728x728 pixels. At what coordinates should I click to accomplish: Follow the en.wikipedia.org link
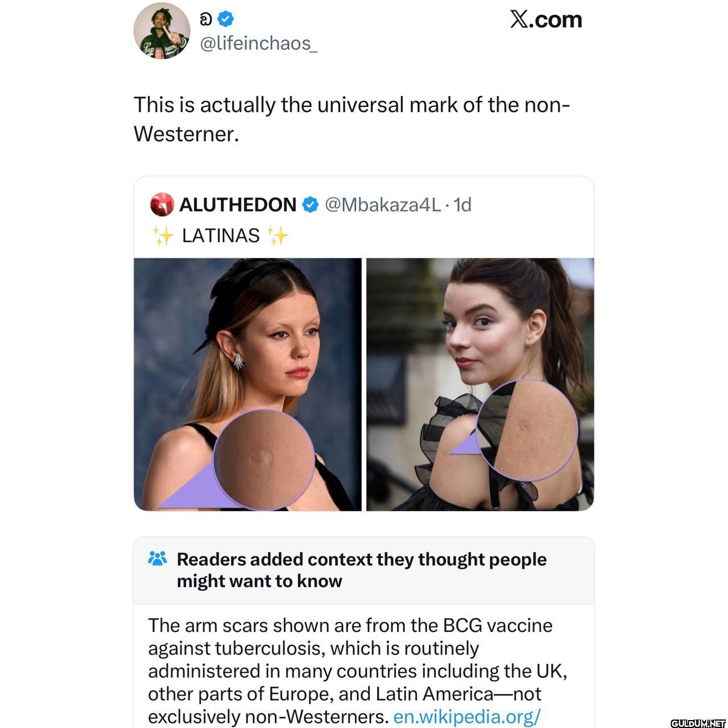(466, 716)
